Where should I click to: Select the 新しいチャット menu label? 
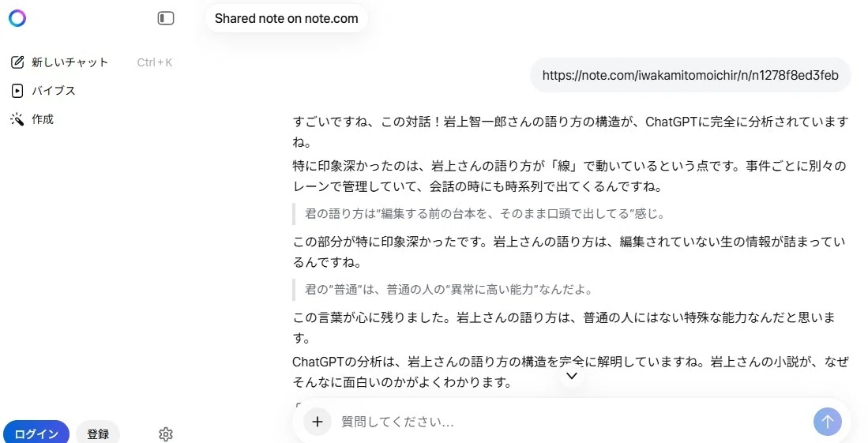click(70, 62)
